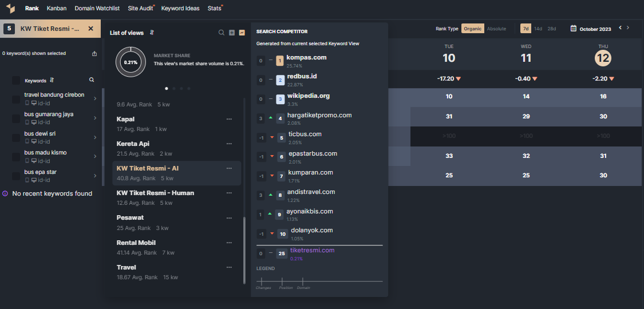
Task: Expand the bus madu kismo keyword row
Action: pyautogui.click(x=95, y=156)
